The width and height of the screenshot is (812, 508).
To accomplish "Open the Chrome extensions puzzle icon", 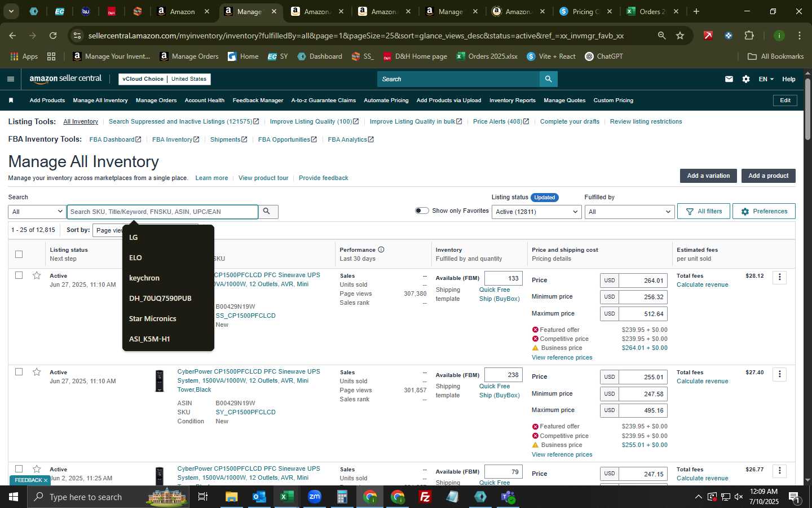I will click(749, 36).
